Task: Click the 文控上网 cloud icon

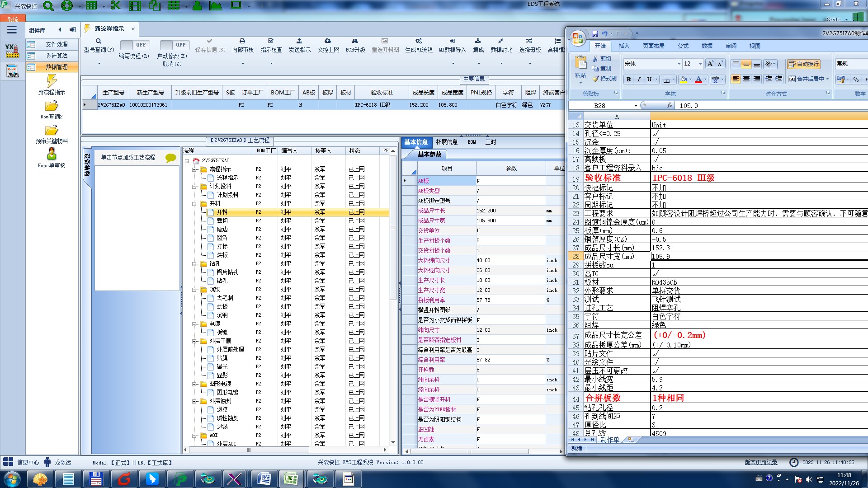Action: click(x=328, y=41)
